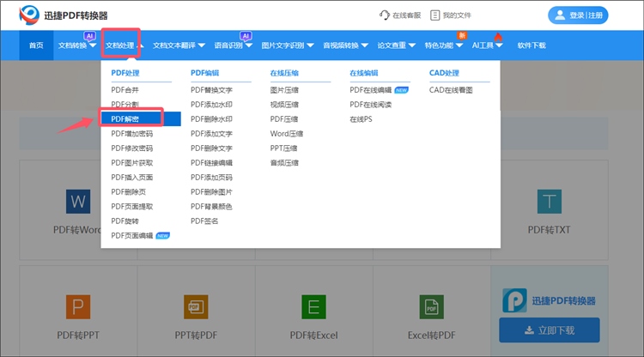644x357 pixels.
Task: Click the AI badge above 文档转换
Action: [x=89, y=36]
